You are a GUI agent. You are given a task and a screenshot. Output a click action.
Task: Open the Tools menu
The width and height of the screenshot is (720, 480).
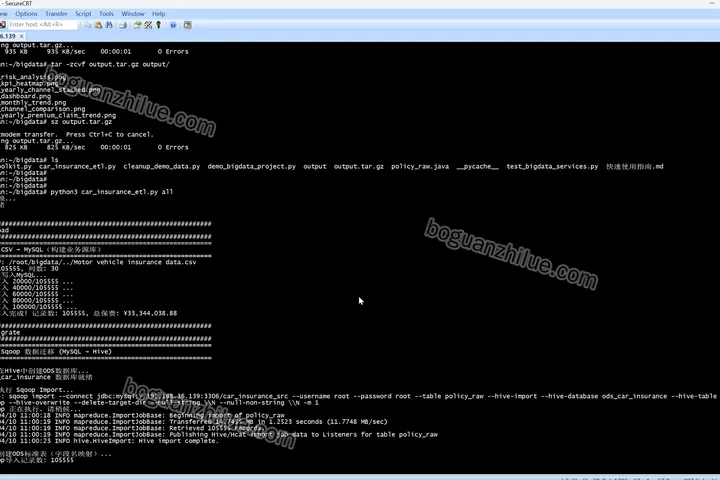[106, 14]
